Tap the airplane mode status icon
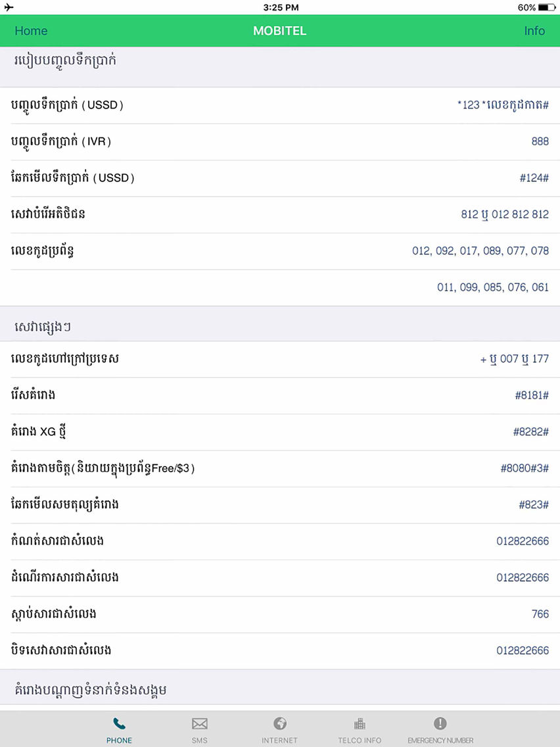 click(x=9, y=7)
